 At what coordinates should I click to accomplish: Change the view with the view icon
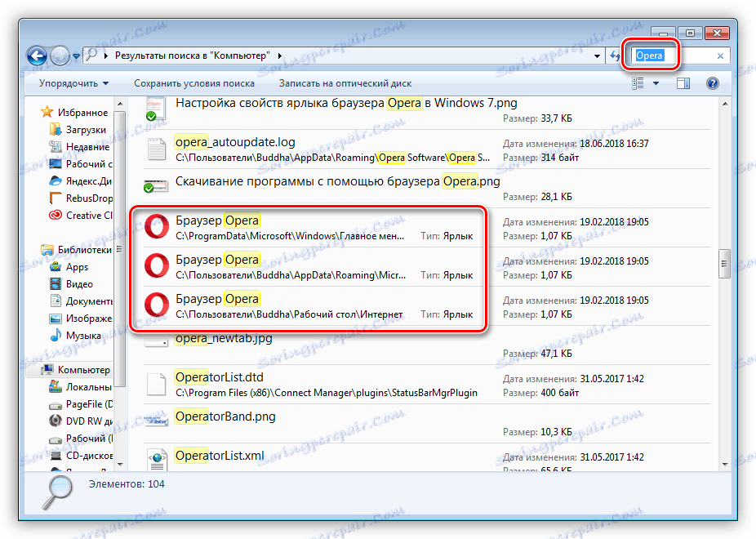pos(638,83)
